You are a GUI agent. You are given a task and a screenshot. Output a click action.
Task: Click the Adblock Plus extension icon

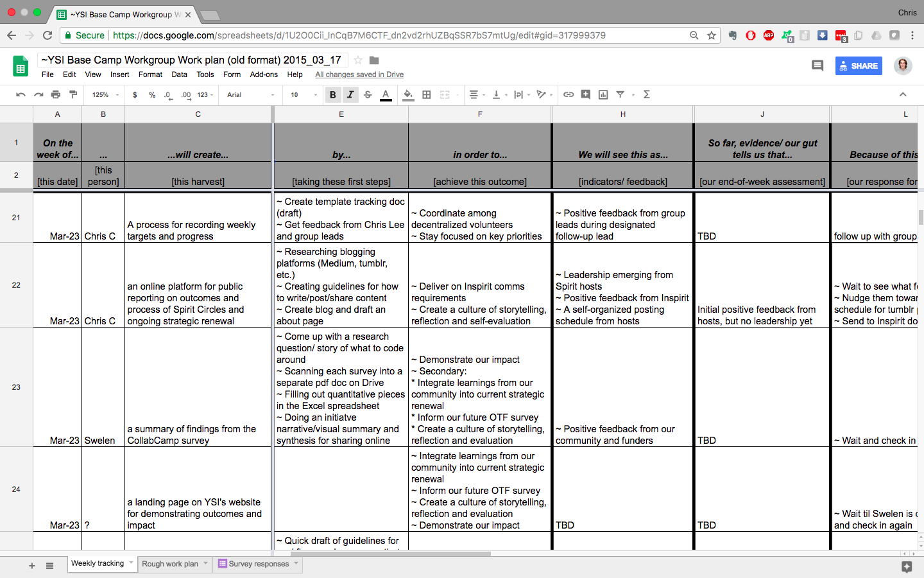pyautogui.click(x=769, y=35)
